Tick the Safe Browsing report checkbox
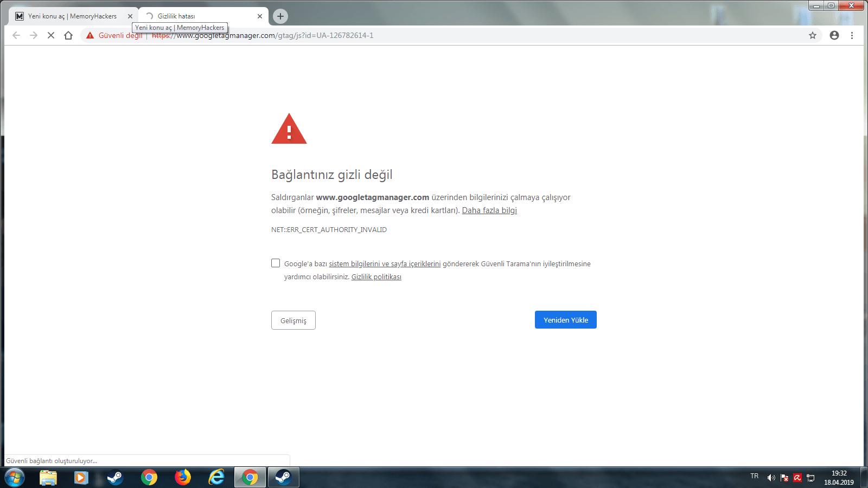 276,263
